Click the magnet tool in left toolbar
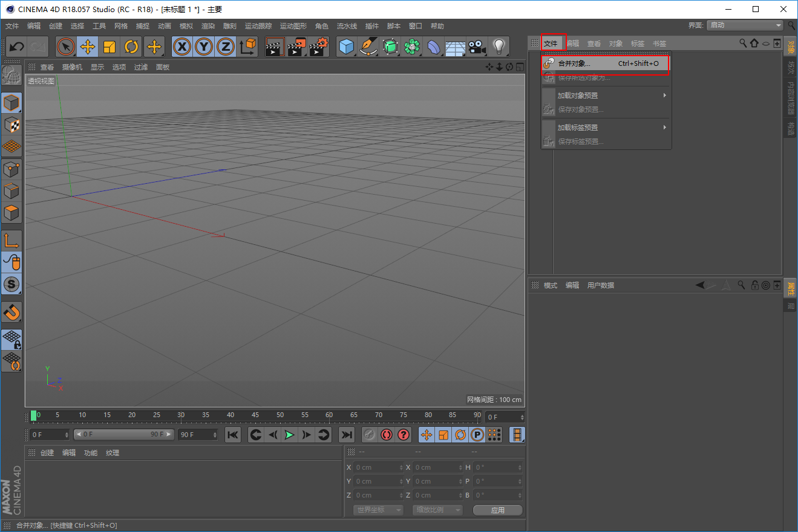The width and height of the screenshot is (798, 532). 11,312
